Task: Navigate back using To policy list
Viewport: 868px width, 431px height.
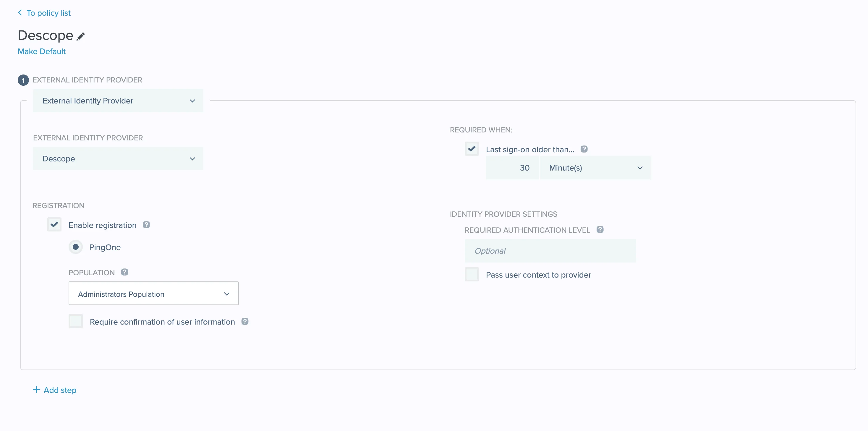Action: pyautogui.click(x=49, y=13)
